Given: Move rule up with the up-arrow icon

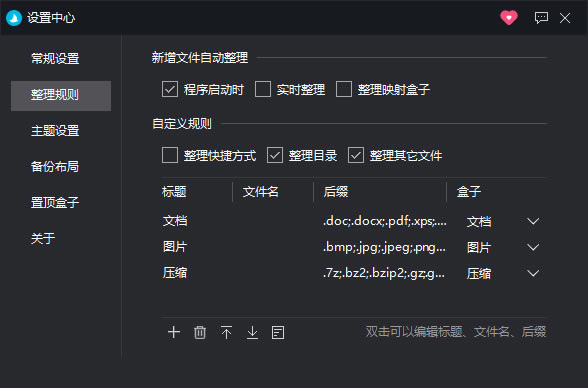Looking at the screenshot, I should click(x=226, y=332).
